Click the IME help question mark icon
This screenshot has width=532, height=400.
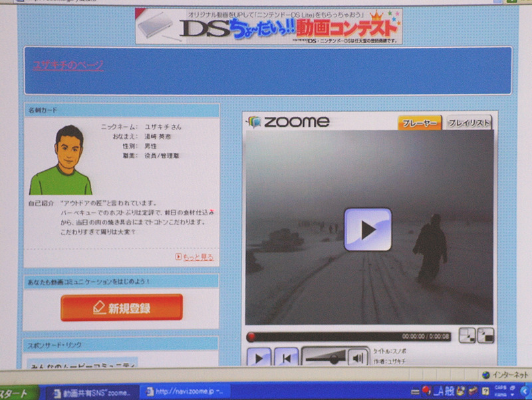(x=485, y=391)
